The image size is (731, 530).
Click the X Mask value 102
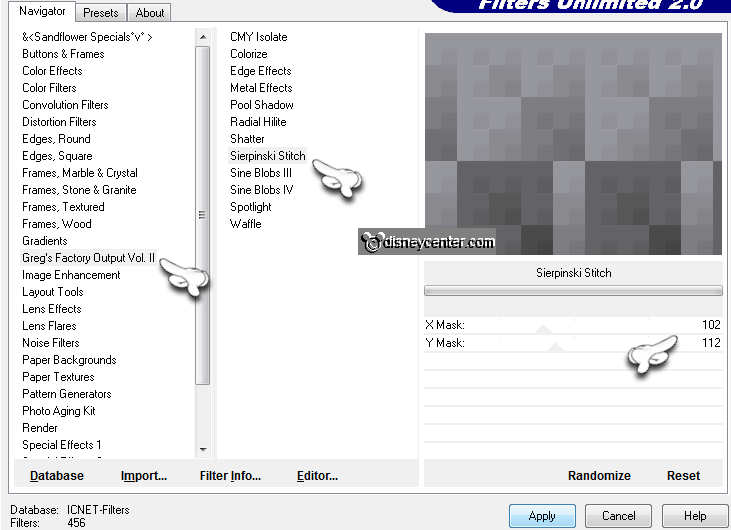[711, 325]
